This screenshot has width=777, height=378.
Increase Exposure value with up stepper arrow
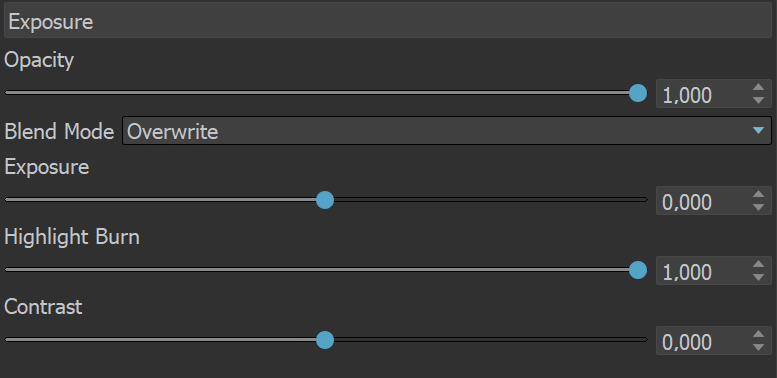point(758,195)
